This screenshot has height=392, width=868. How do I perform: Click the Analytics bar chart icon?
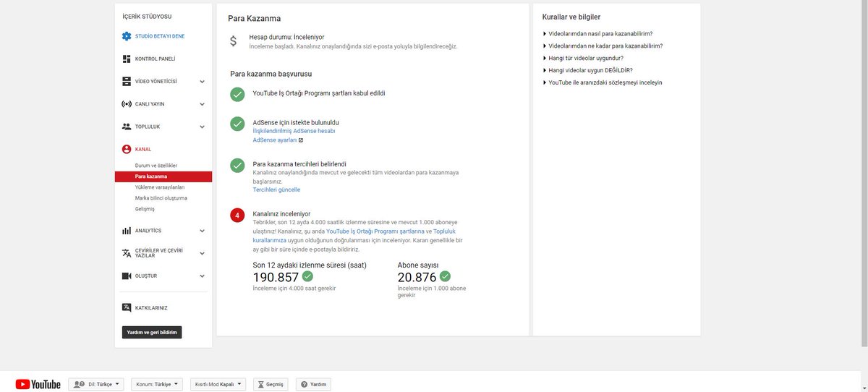[127, 231]
